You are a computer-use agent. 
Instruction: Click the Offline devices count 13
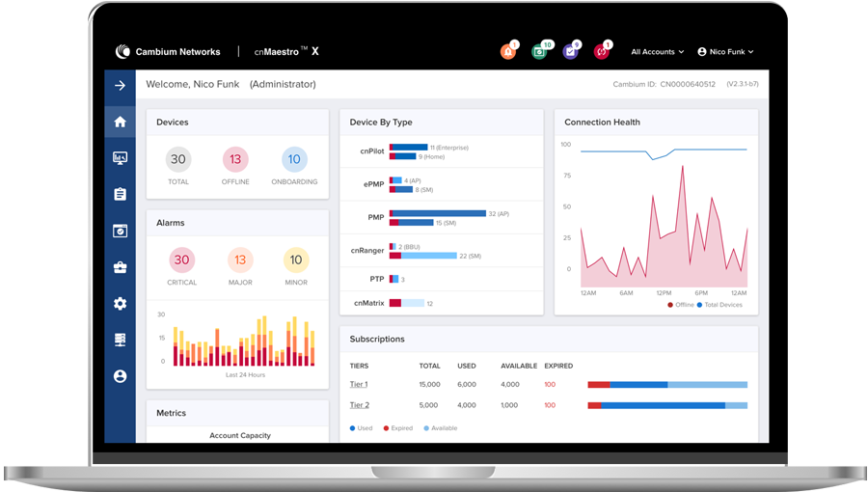[x=235, y=160]
